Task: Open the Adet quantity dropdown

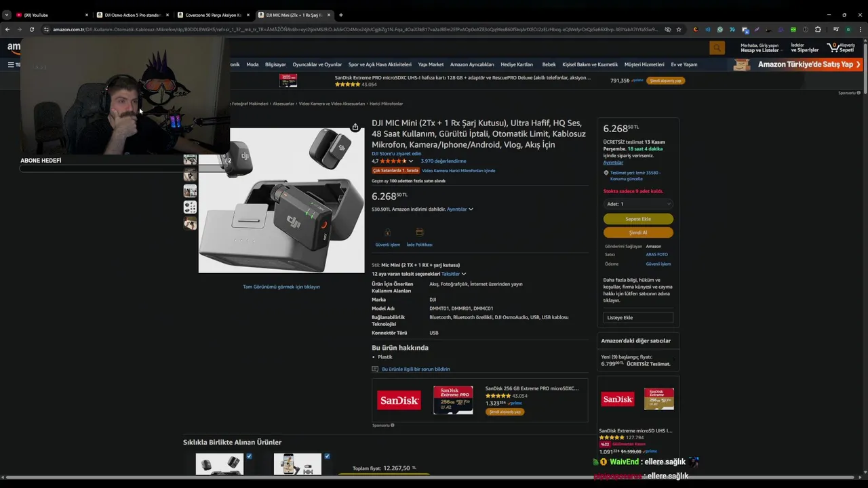Action: (x=638, y=204)
